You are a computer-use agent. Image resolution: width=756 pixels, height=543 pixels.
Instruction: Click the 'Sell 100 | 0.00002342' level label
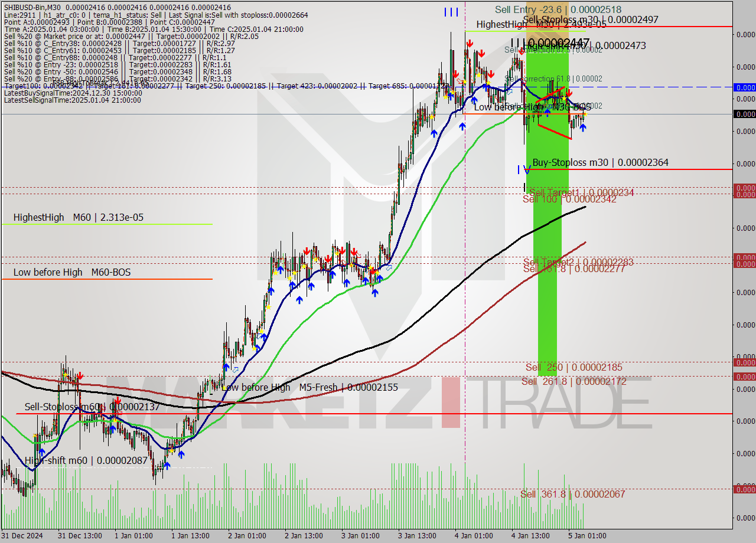pyautogui.click(x=569, y=199)
